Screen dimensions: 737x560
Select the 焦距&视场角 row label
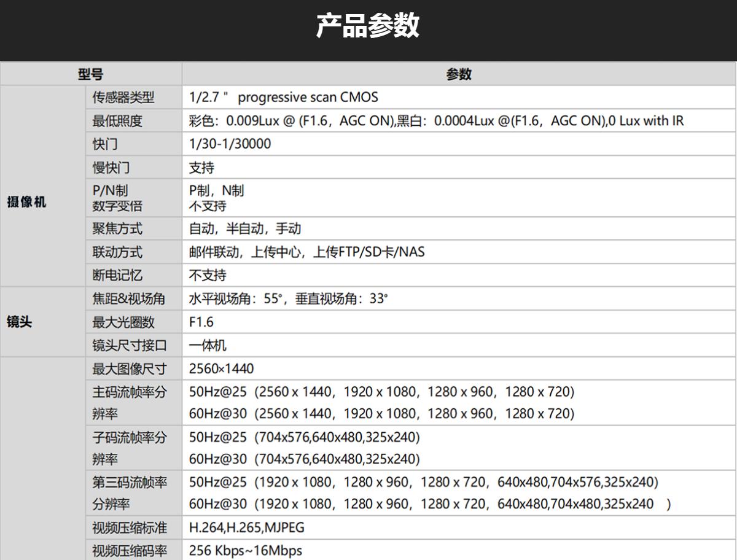(x=129, y=298)
